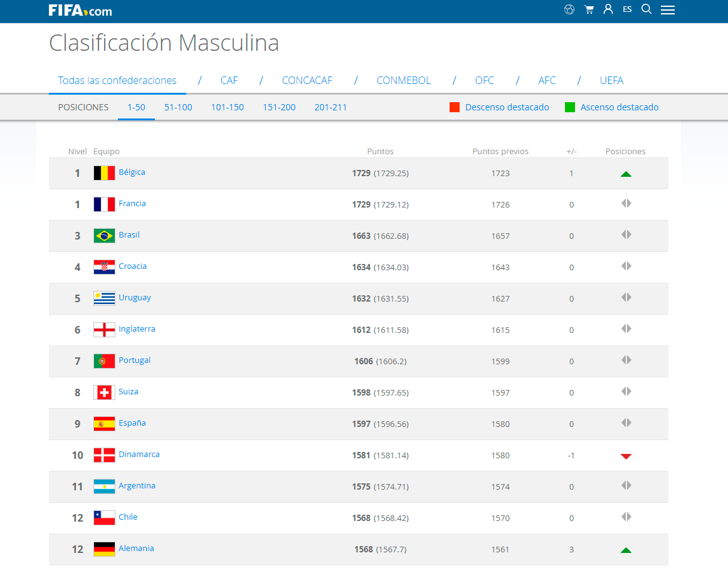The width and height of the screenshot is (728, 568).
Task: Click the Dinamarca flag icon
Action: (x=104, y=455)
